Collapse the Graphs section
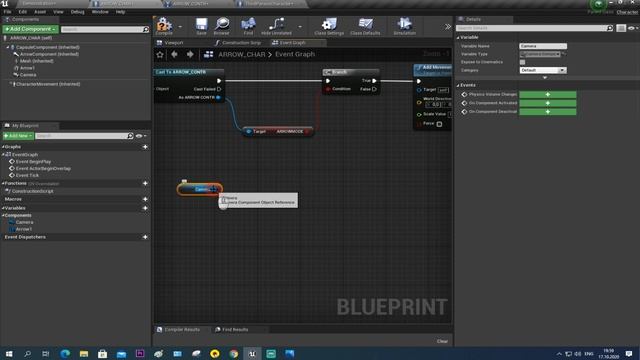The height and width of the screenshot is (360, 640). point(3,147)
